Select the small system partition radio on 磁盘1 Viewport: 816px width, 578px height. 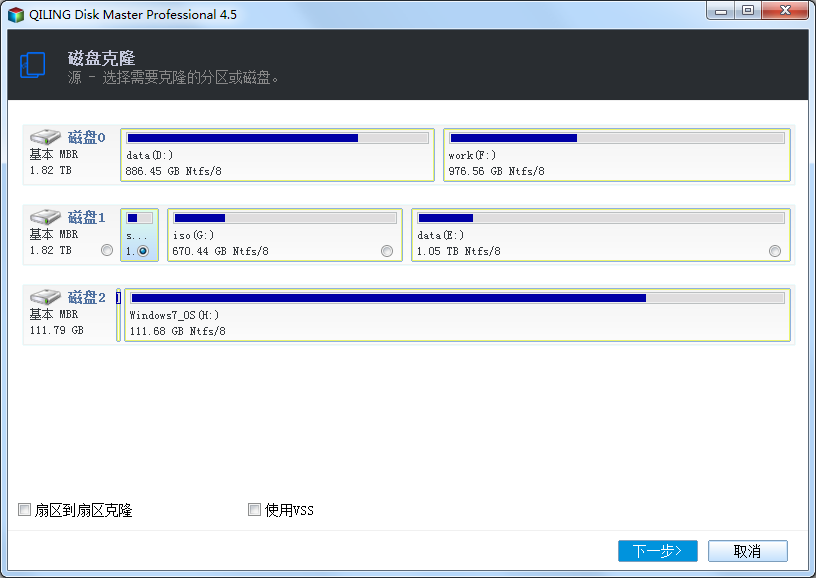143,251
